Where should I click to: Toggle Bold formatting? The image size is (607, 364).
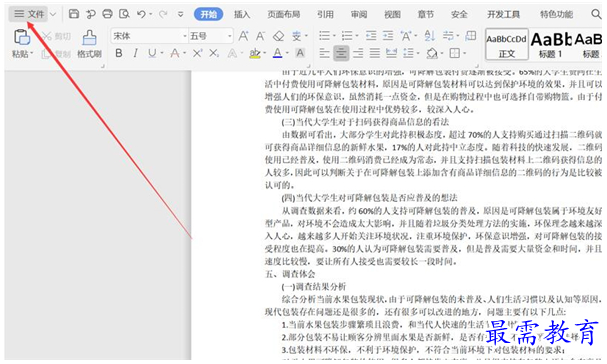[119, 53]
